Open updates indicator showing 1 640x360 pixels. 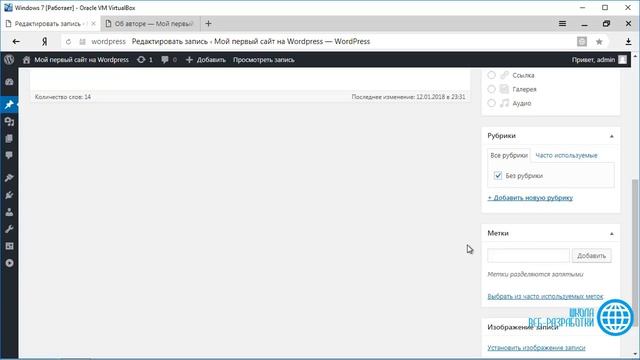[x=145, y=60]
